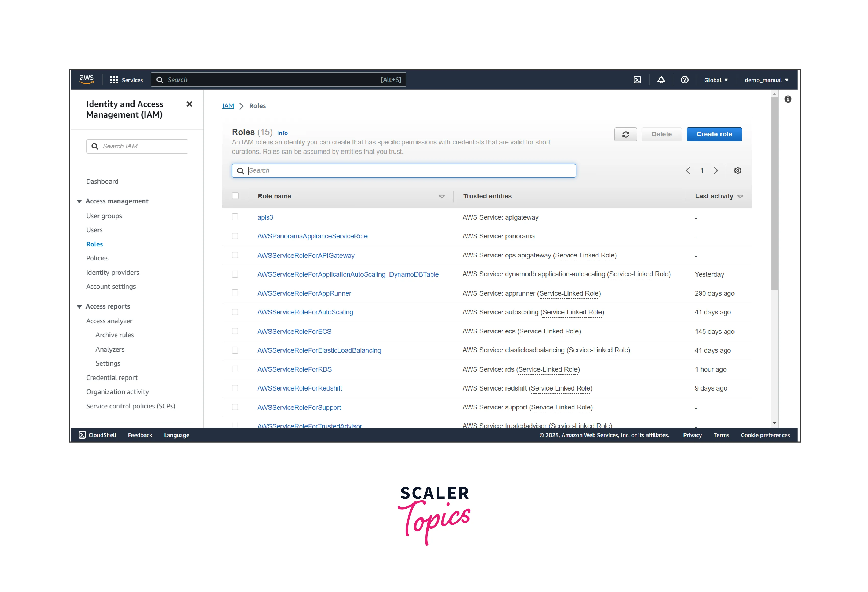Close the IAM navigation sidebar
Image resolution: width=868 pixels, height=592 pixels.
click(189, 104)
